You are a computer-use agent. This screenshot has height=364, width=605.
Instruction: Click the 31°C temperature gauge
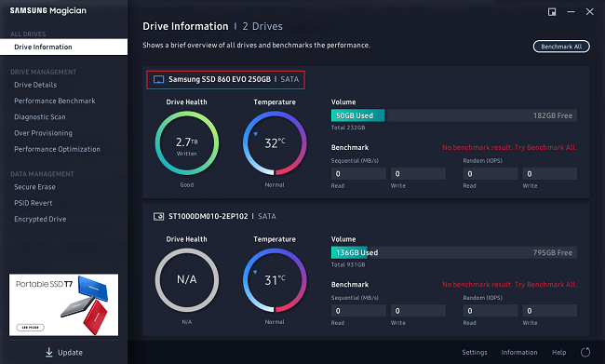click(x=275, y=280)
